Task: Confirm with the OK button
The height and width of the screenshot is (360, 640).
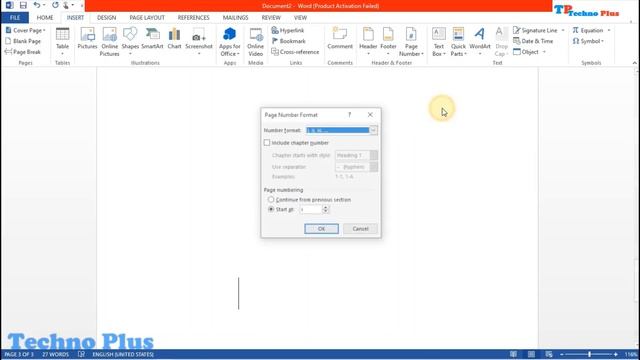Action: click(x=321, y=229)
